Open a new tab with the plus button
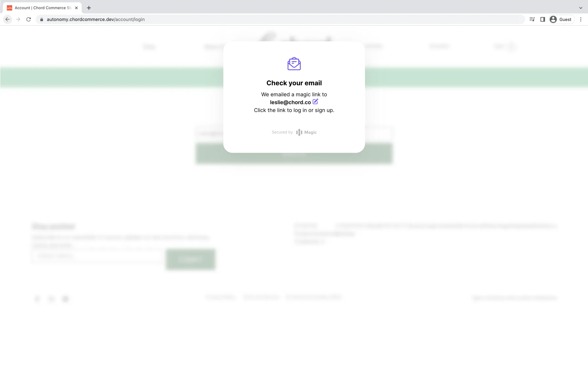 (x=89, y=8)
